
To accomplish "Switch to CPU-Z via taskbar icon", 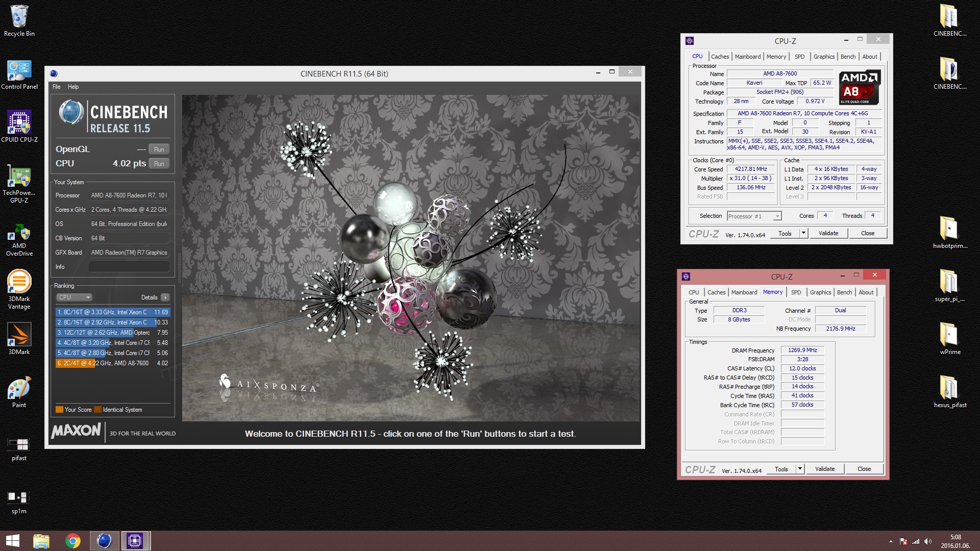I will click(x=135, y=541).
